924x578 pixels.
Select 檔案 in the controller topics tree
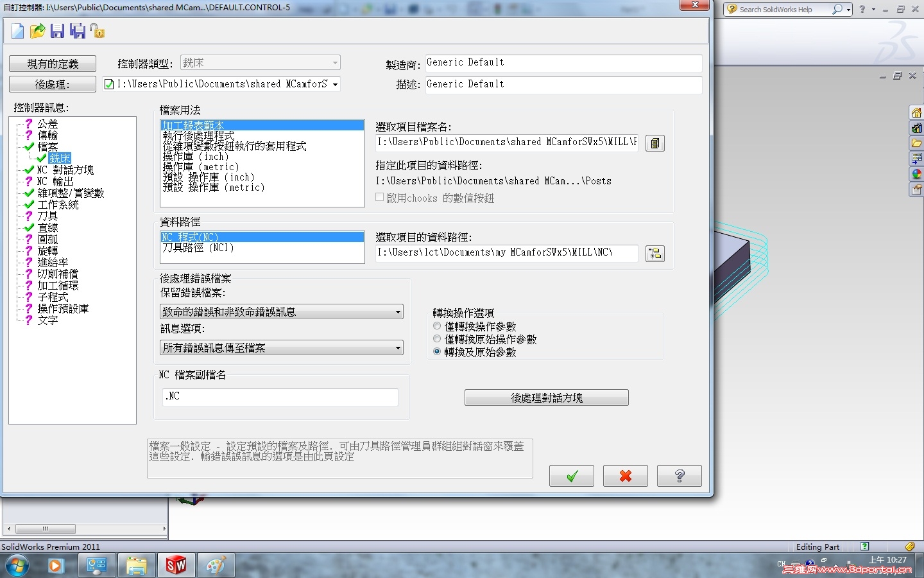(x=47, y=146)
